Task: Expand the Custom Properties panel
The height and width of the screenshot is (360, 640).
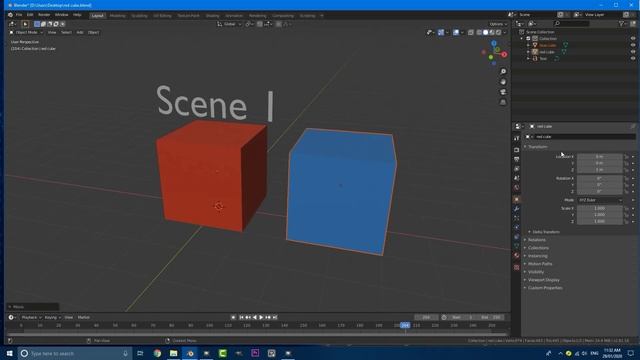Action: [544, 288]
